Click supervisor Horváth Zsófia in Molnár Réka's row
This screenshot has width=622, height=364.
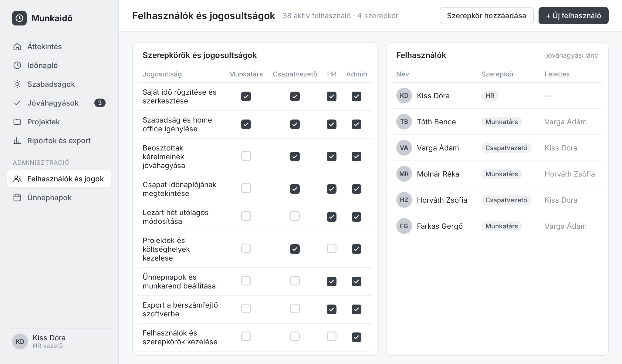click(x=570, y=174)
